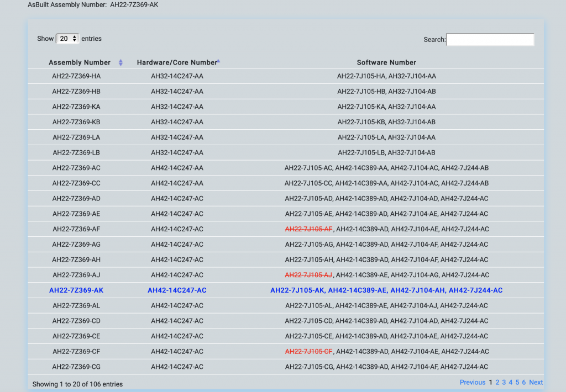Click hardware number in AH22-7Z369-AH row
Screen dimensions: 566x392
[x=177, y=259]
